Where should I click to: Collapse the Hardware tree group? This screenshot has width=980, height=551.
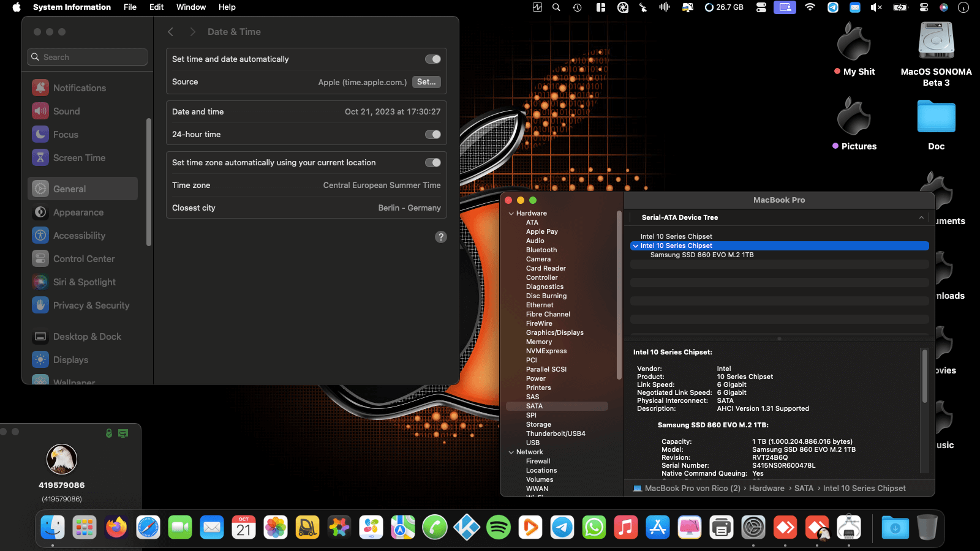pyautogui.click(x=511, y=214)
